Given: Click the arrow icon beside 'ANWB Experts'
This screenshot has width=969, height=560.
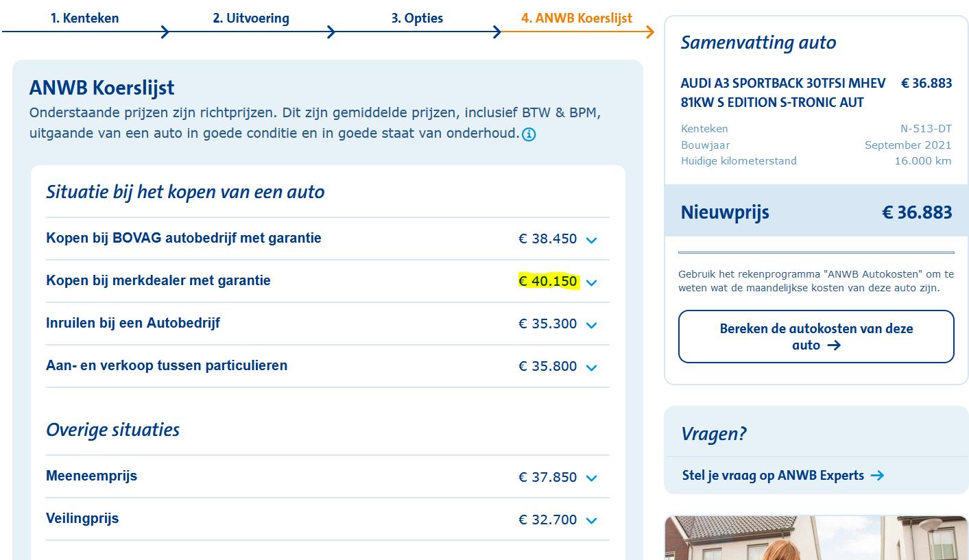Looking at the screenshot, I should 876,475.
